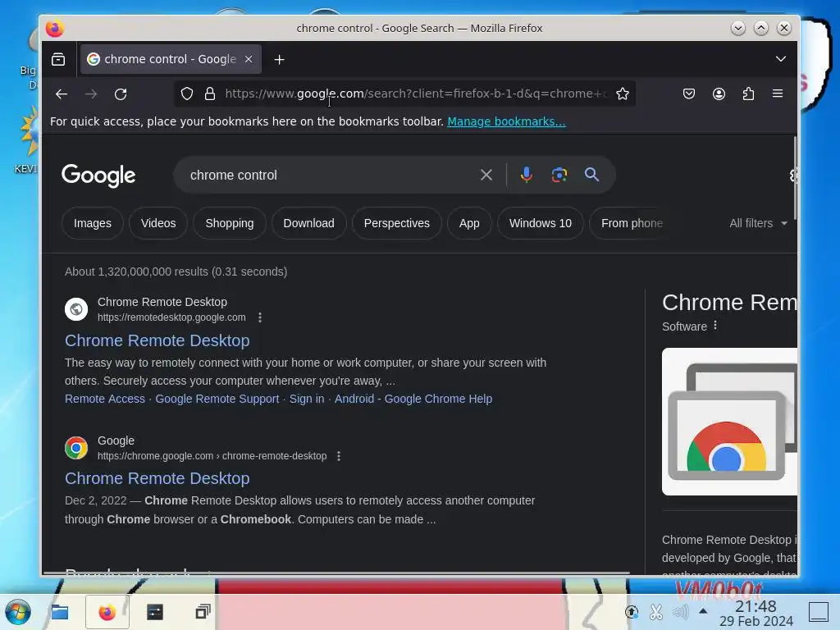Bookmark this page with the star icon

pos(623,94)
